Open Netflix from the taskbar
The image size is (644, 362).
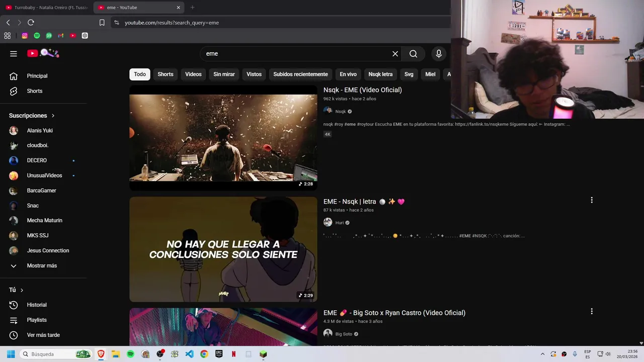click(233, 354)
